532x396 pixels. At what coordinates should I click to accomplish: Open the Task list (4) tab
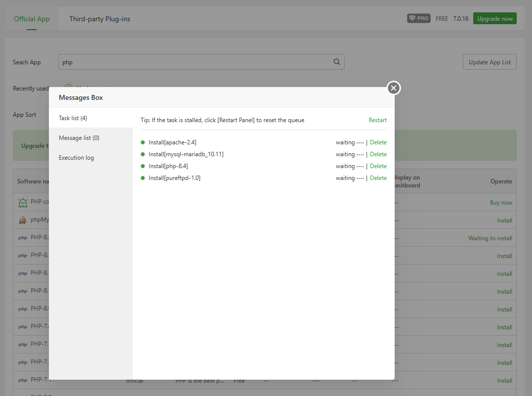(x=73, y=118)
